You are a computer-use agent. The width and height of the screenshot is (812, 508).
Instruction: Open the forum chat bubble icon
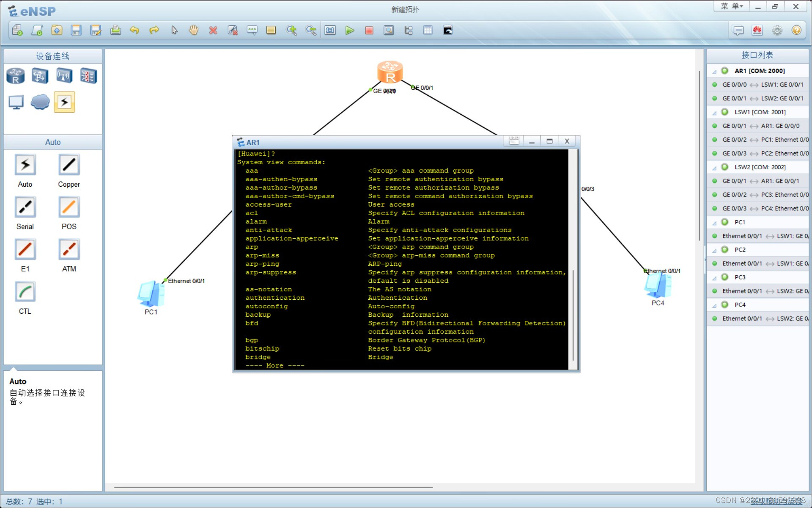(738, 30)
